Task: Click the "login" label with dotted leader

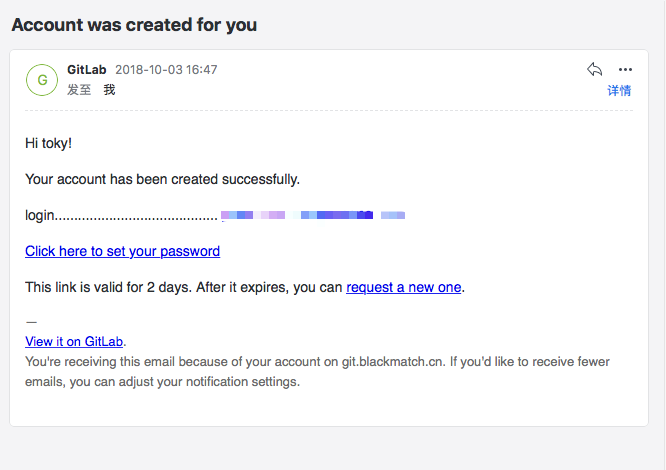Action: (x=120, y=215)
